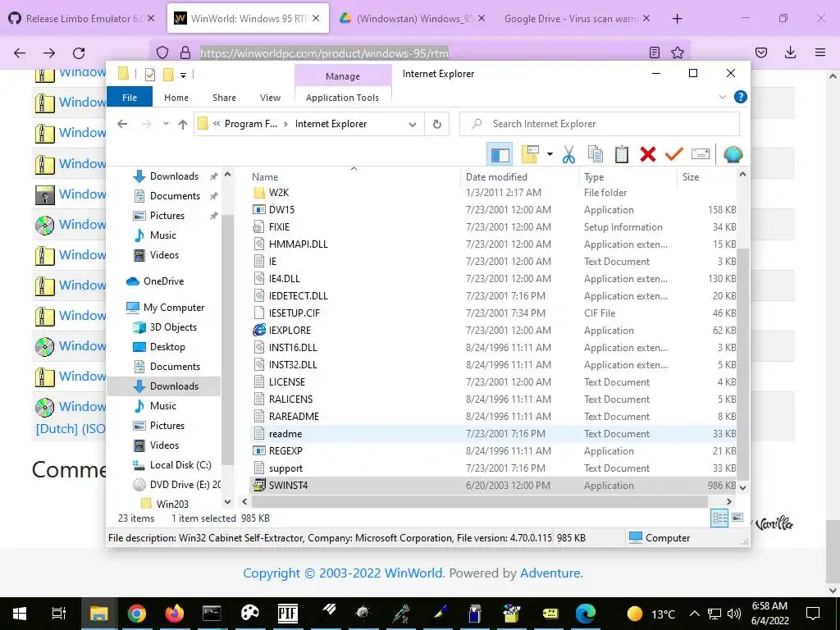Click the navigation pane scroll down arrow

[x=228, y=502]
